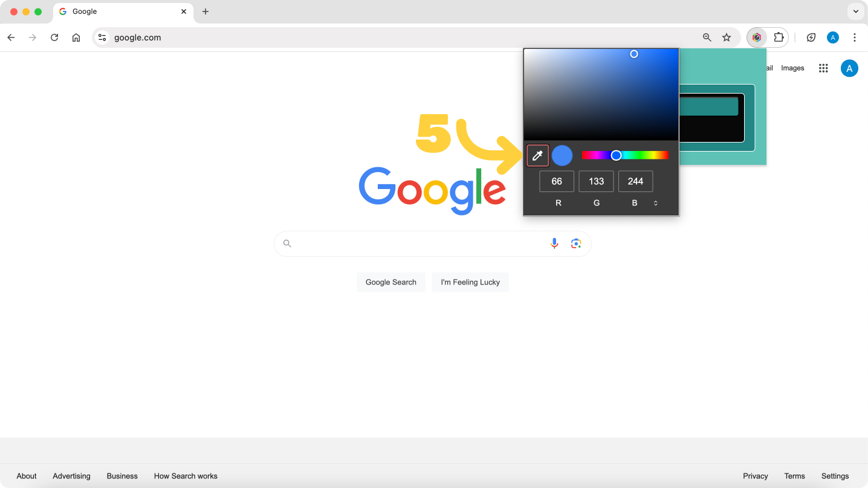Open a new tab with plus button

click(206, 11)
